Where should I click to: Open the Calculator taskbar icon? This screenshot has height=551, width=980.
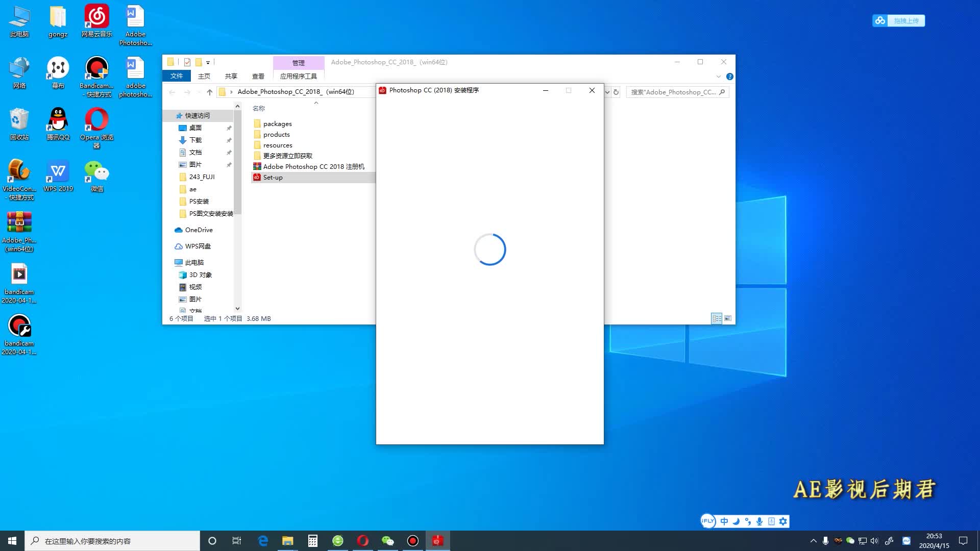pos(313,541)
